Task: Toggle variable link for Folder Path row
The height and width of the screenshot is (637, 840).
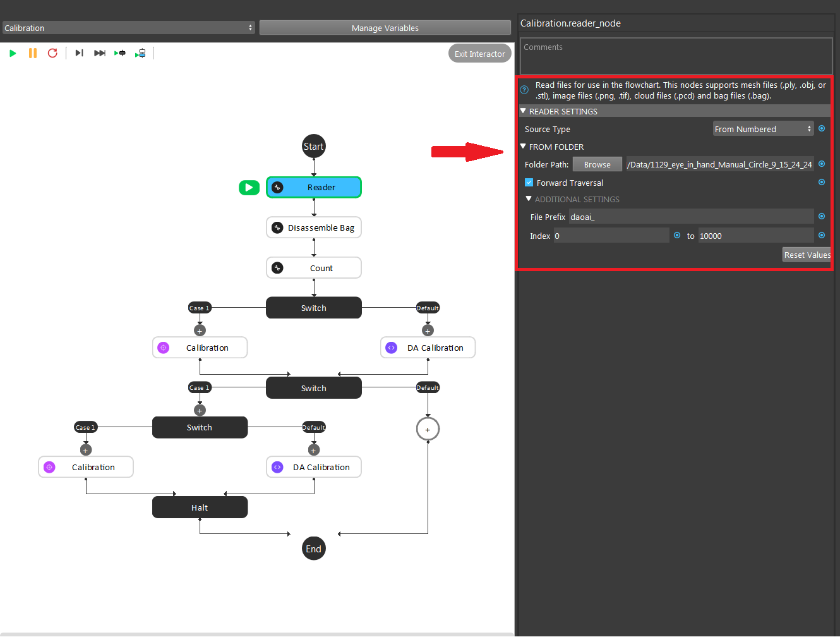Action: point(822,164)
